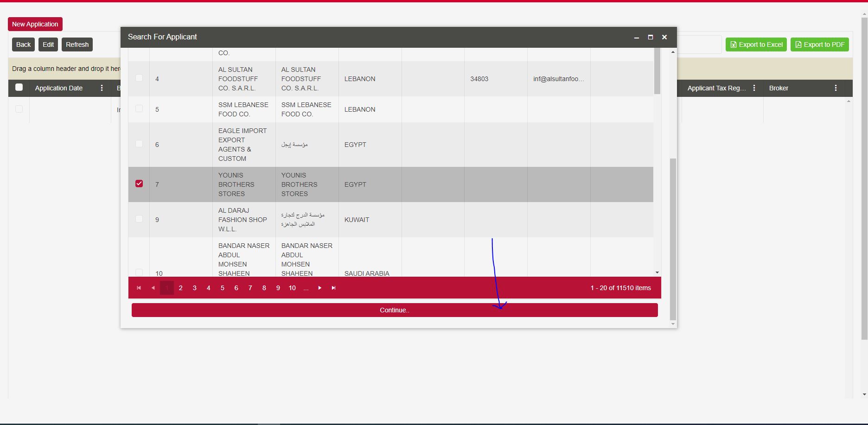
Task: Uncheck the Younis Brothers Stores row
Action: click(139, 184)
